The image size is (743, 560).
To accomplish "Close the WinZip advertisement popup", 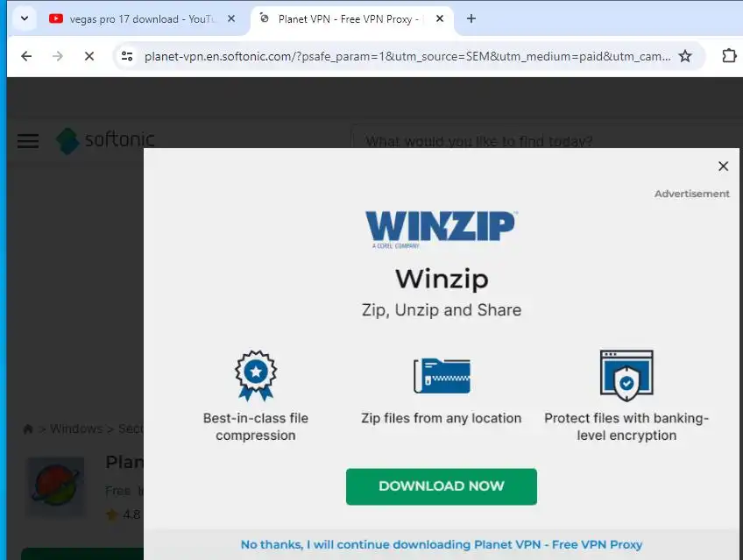I will tap(723, 167).
